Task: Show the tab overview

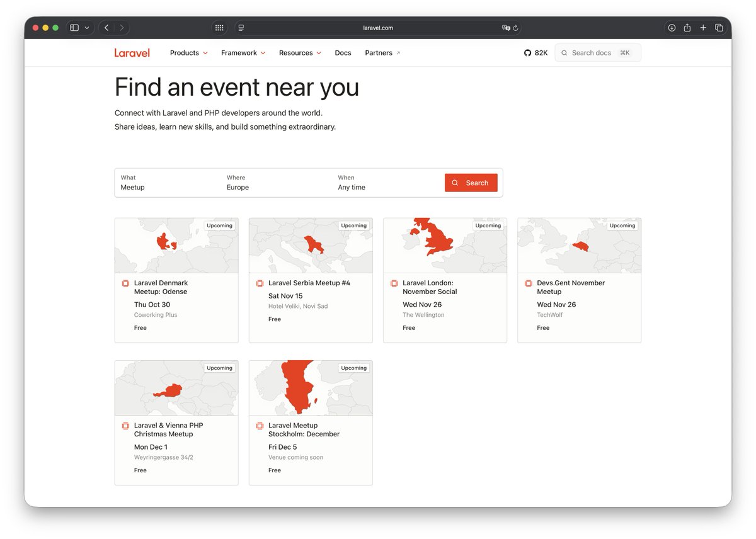Action: 719,28
